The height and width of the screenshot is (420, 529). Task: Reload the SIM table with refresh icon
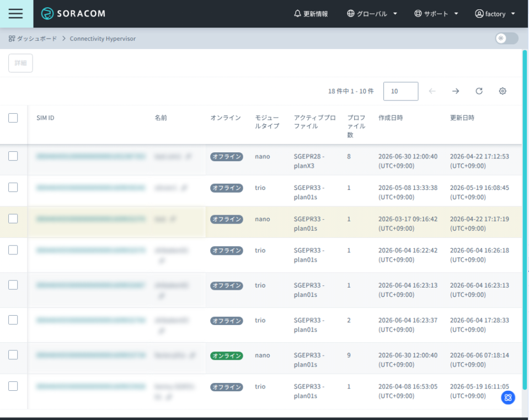pyautogui.click(x=479, y=91)
